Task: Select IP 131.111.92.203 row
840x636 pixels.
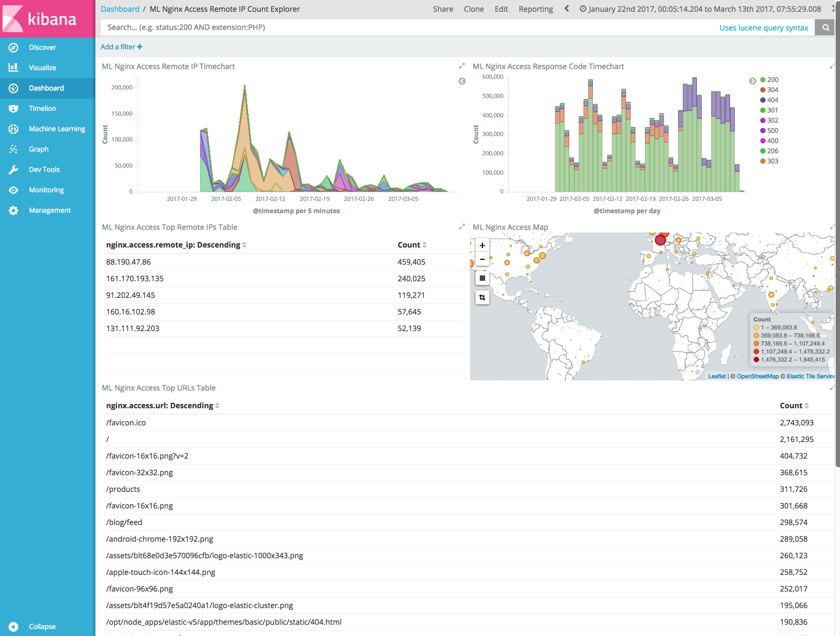Action: pos(283,328)
